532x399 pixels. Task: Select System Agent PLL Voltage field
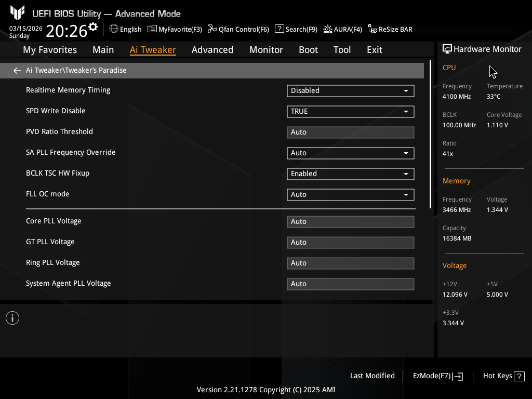[351, 284]
